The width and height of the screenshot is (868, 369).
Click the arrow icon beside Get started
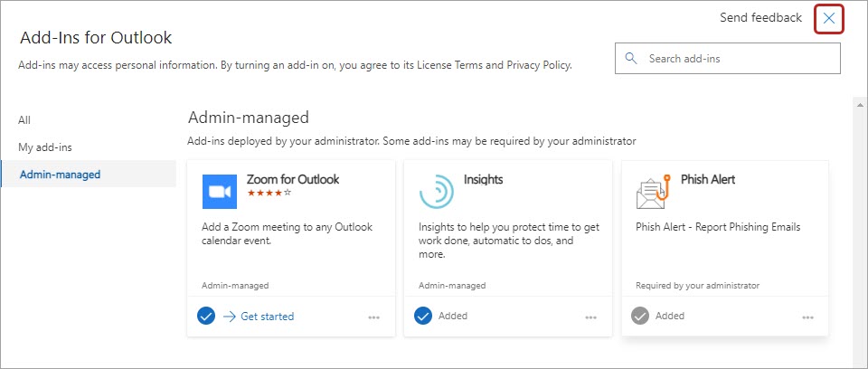(x=229, y=317)
